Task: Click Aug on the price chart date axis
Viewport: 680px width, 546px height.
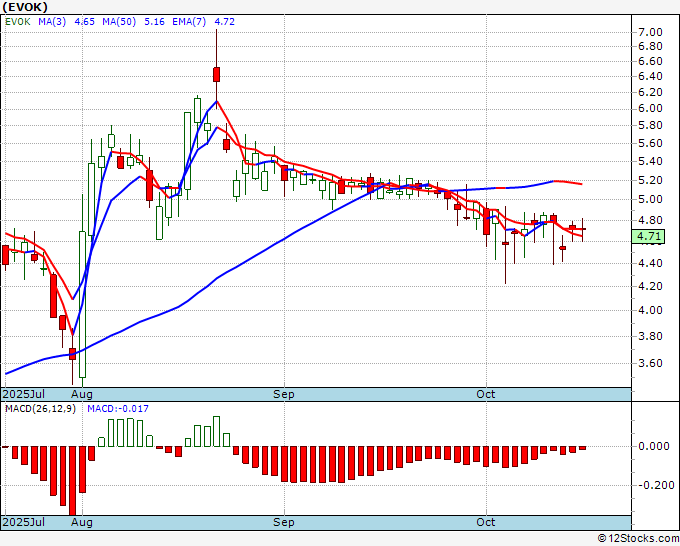Action: click(x=82, y=394)
